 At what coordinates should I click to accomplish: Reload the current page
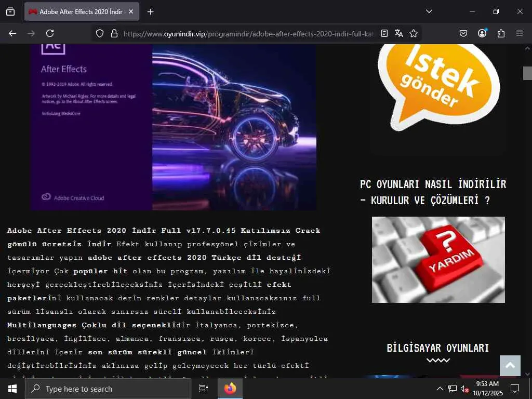[50, 33]
